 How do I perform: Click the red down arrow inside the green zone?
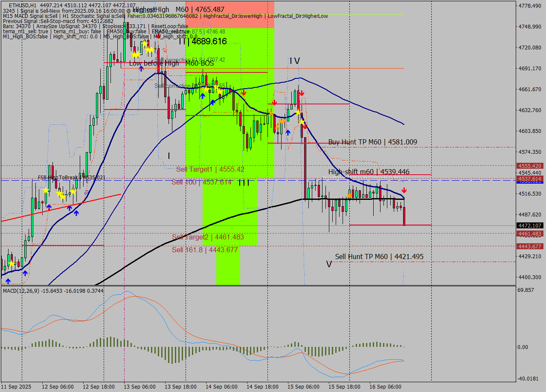coord(243,92)
